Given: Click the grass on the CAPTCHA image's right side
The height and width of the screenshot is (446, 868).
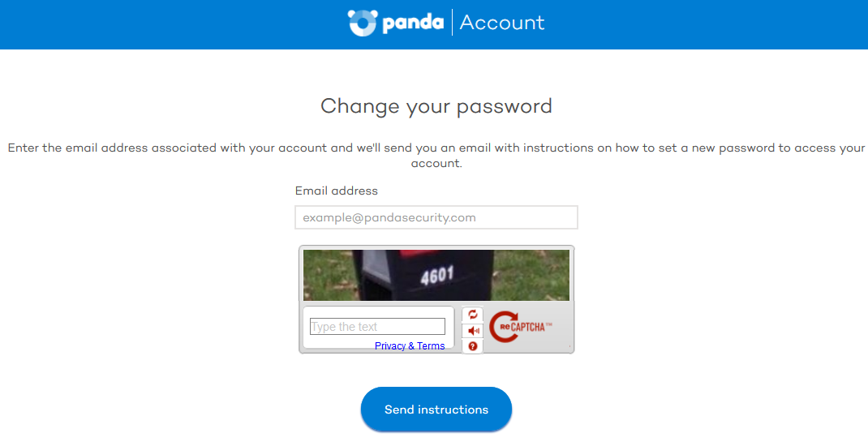Looking at the screenshot, I should 531,275.
